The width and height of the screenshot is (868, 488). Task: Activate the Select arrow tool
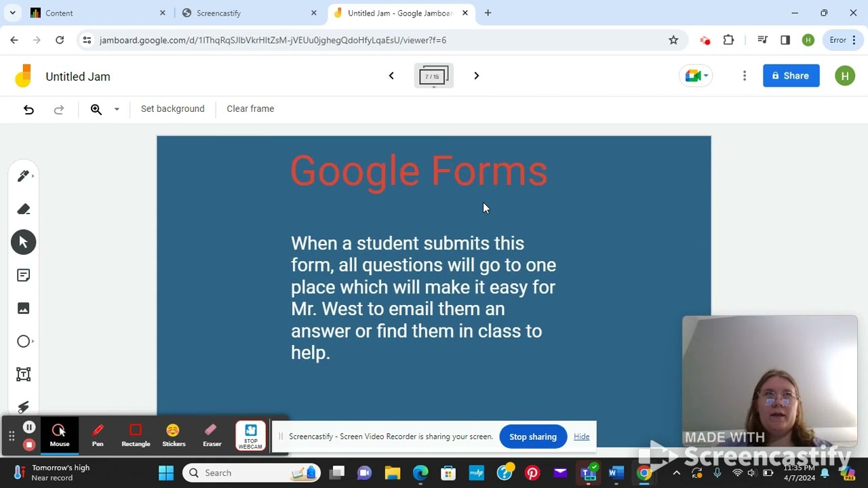pyautogui.click(x=24, y=242)
